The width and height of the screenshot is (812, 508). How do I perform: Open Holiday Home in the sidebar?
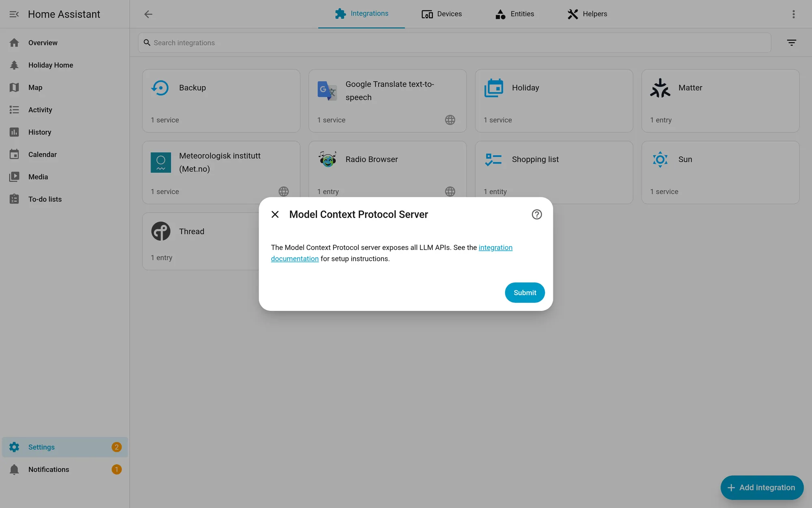tap(65, 65)
